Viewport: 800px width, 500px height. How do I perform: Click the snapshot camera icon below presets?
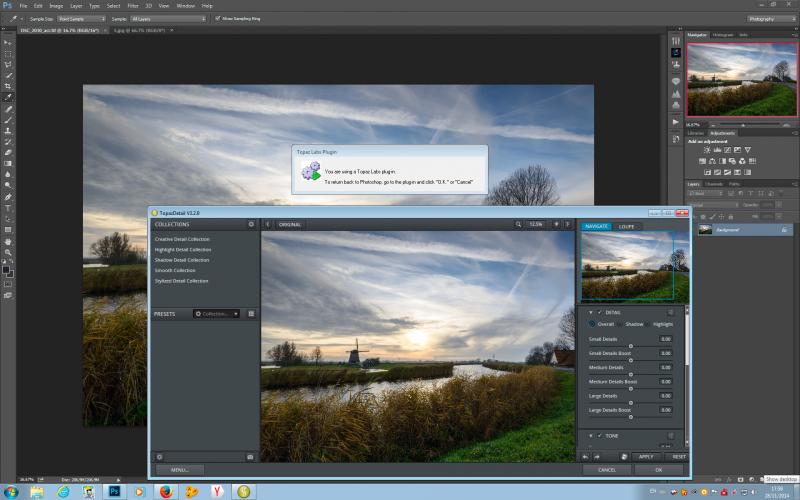[x=250, y=457]
